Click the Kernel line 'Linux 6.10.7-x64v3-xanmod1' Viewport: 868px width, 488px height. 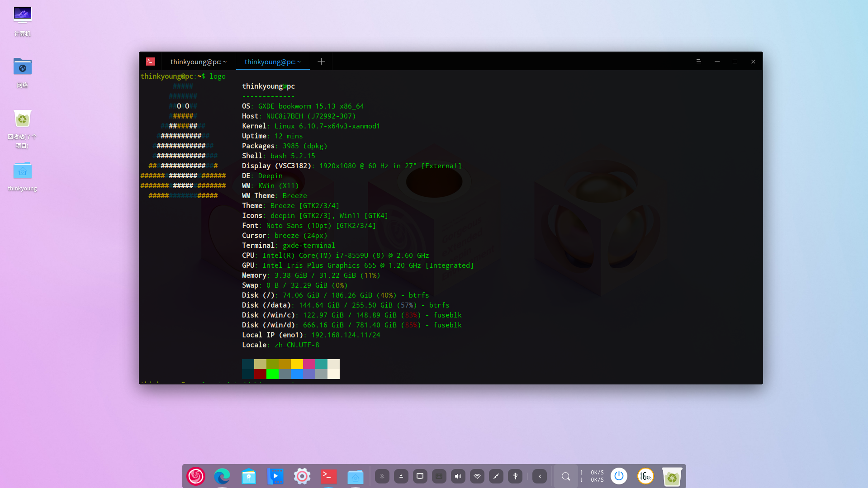[327, 126]
